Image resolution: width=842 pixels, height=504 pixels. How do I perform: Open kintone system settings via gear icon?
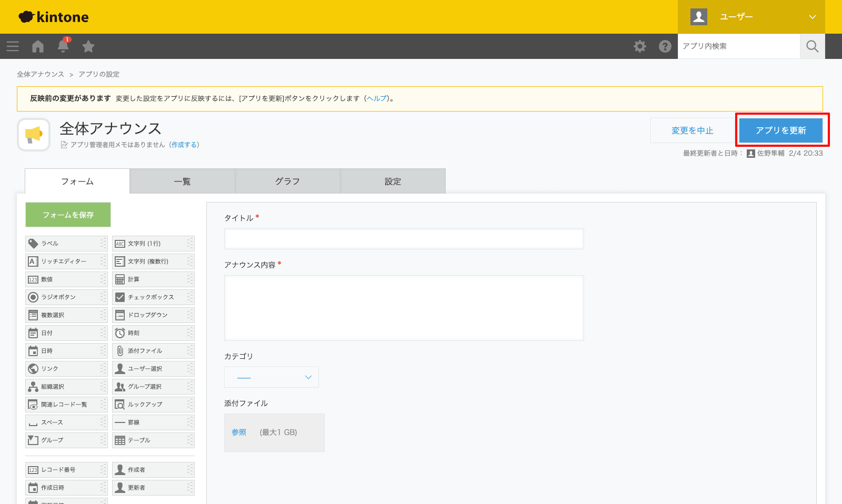(x=640, y=46)
